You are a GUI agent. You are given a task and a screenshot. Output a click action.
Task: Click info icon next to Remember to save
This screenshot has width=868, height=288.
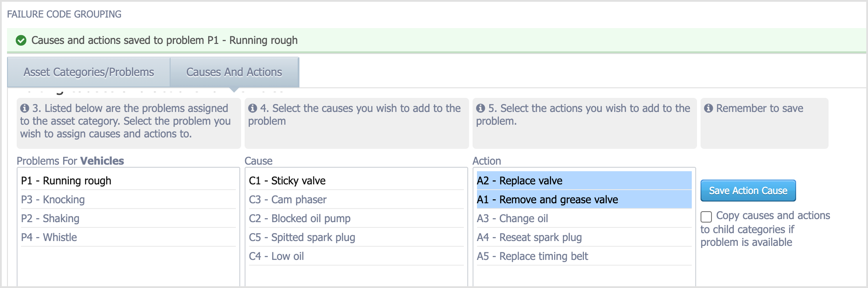708,108
